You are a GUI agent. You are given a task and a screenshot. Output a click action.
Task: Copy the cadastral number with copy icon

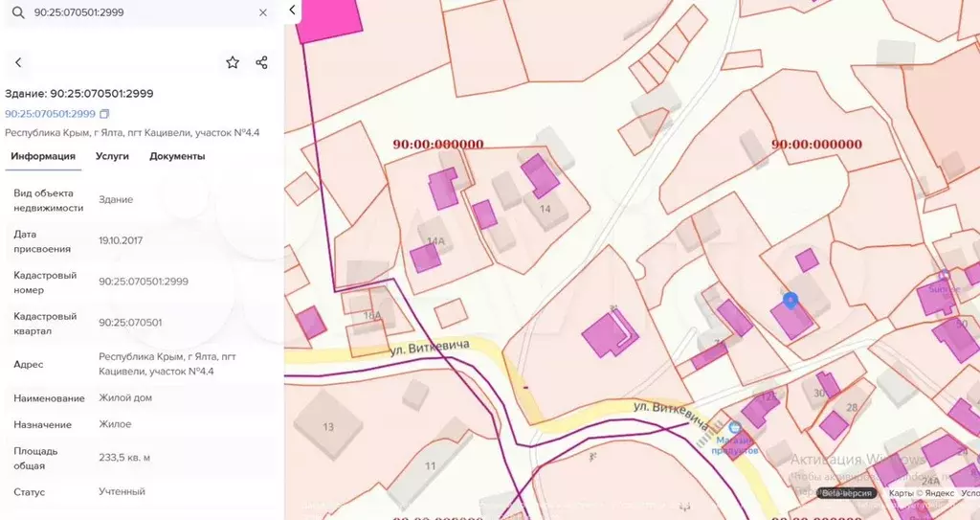105,114
